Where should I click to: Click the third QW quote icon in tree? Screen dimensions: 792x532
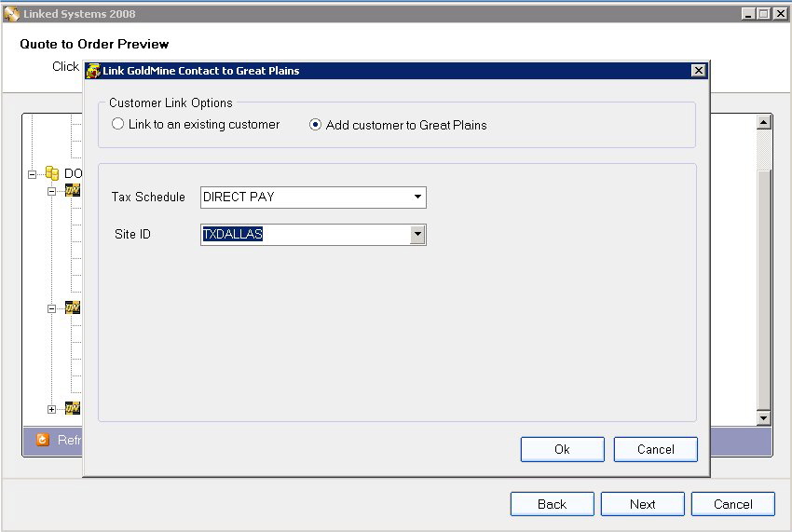point(73,408)
